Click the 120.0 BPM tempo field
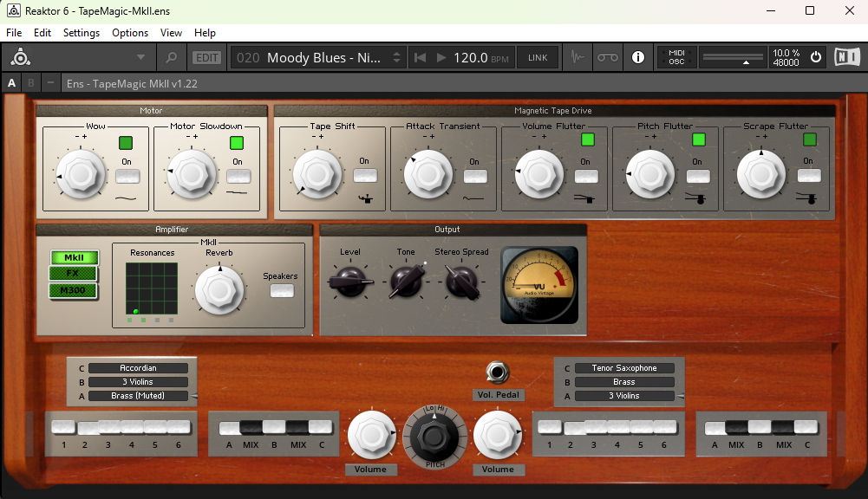 click(x=481, y=57)
